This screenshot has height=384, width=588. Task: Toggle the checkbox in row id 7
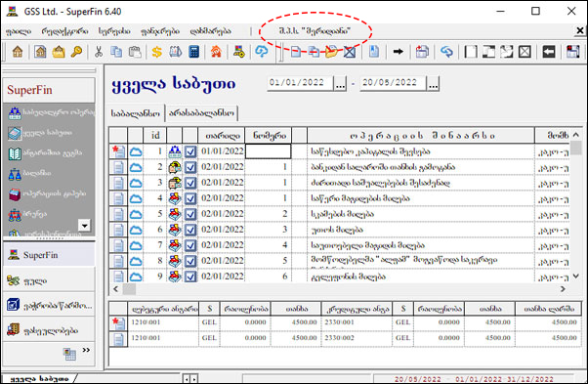tap(190, 245)
